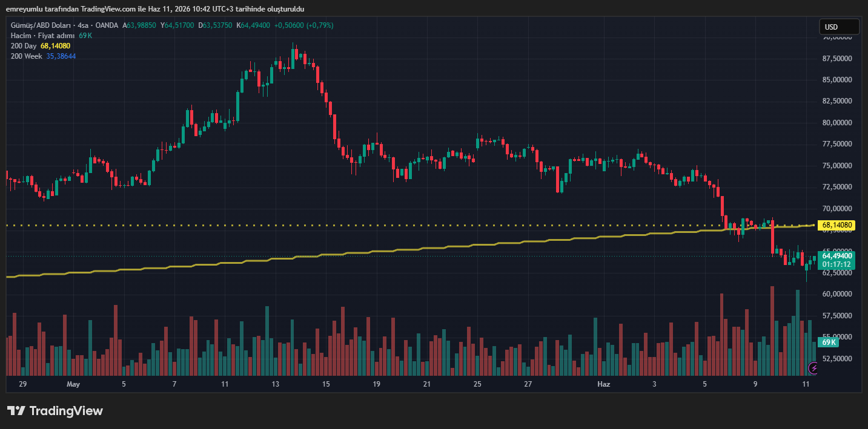Click the 21 date on time axis
Image resolution: width=868 pixels, height=429 pixels.
[x=427, y=384]
